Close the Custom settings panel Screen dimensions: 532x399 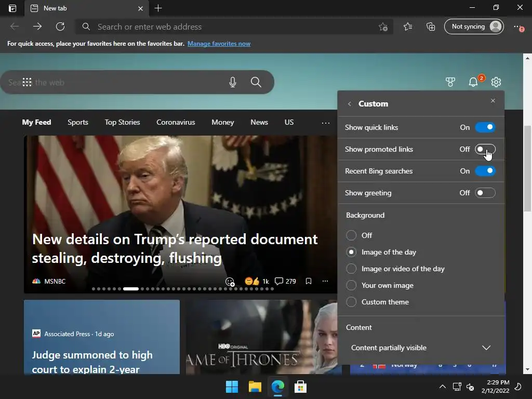point(493,101)
